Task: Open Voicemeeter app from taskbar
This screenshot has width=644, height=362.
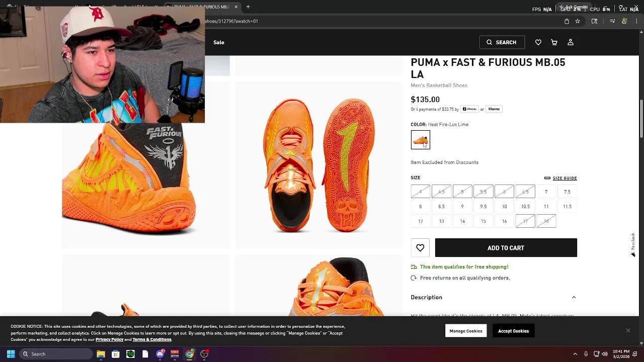Action: pyautogui.click(x=175, y=354)
